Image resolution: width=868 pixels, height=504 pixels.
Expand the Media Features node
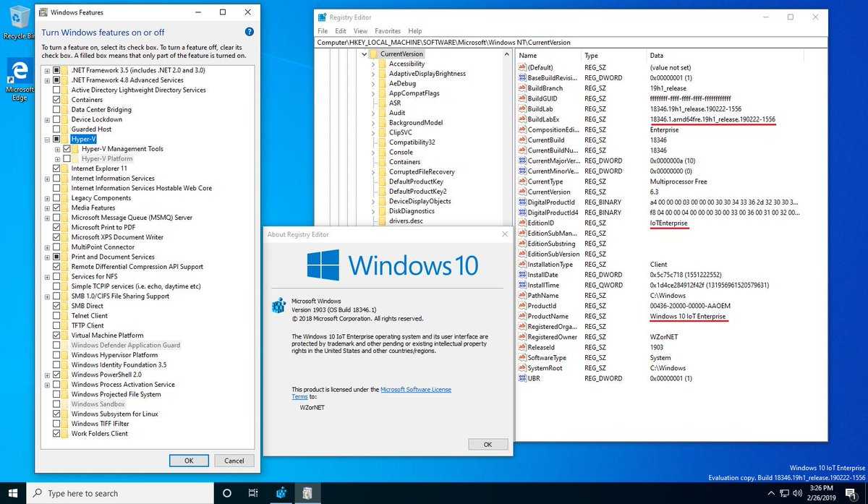tap(47, 208)
